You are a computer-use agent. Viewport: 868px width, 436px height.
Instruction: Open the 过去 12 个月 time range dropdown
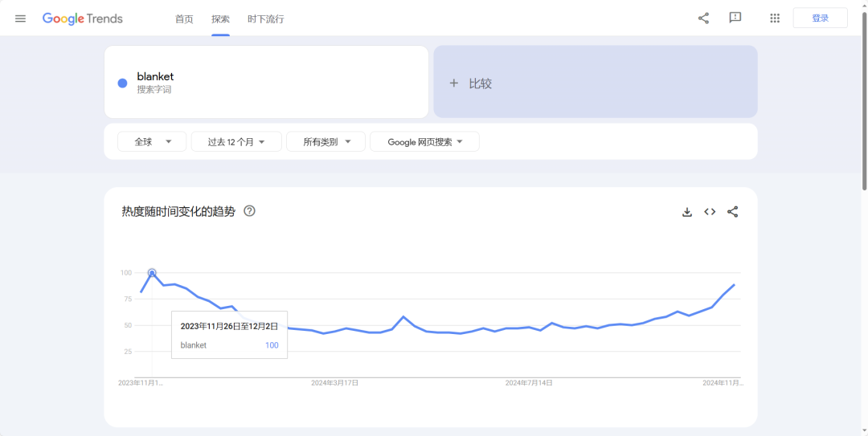(x=236, y=142)
